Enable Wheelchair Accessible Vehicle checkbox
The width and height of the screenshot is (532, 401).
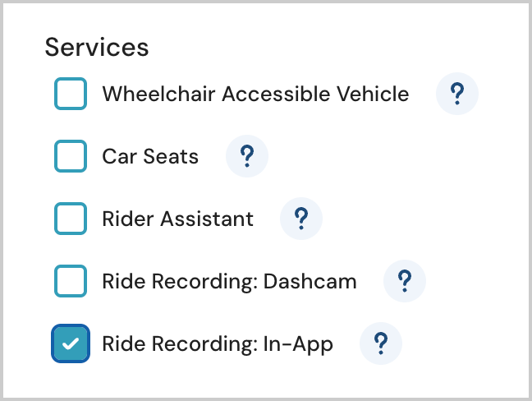[x=71, y=94]
